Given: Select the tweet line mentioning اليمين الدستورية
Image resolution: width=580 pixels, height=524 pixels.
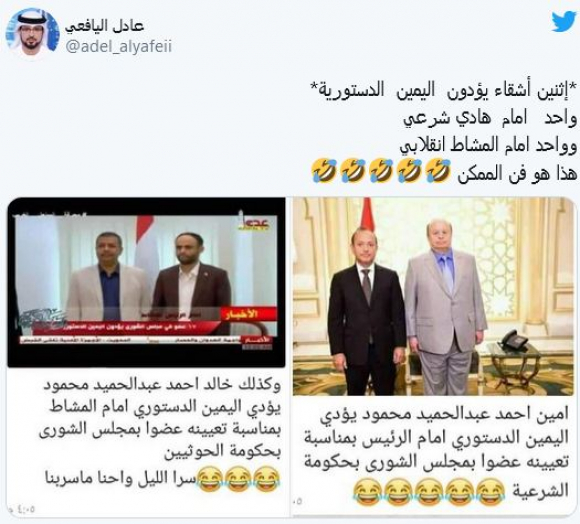Looking at the screenshot, I should coord(443,91).
